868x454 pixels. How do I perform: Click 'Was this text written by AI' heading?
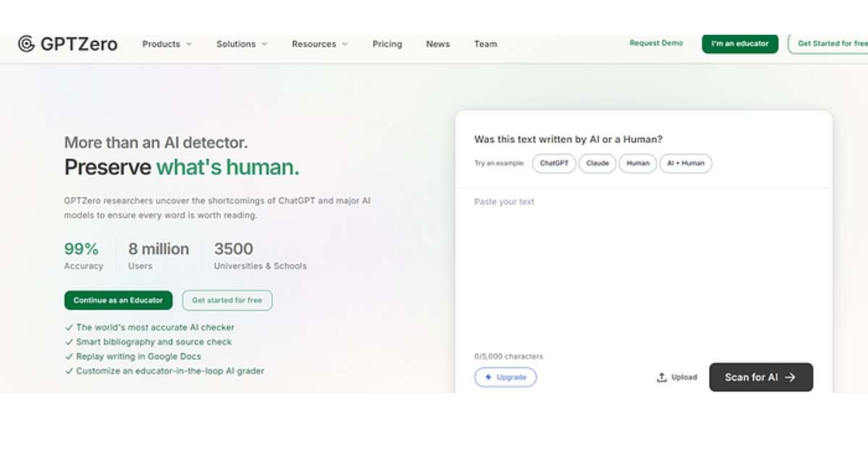click(x=568, y=140)
